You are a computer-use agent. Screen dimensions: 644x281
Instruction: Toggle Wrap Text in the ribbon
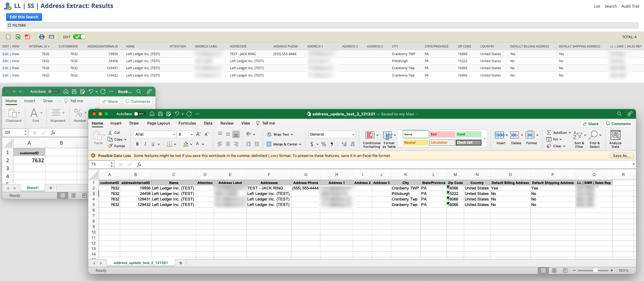click(x=280, y=134)
